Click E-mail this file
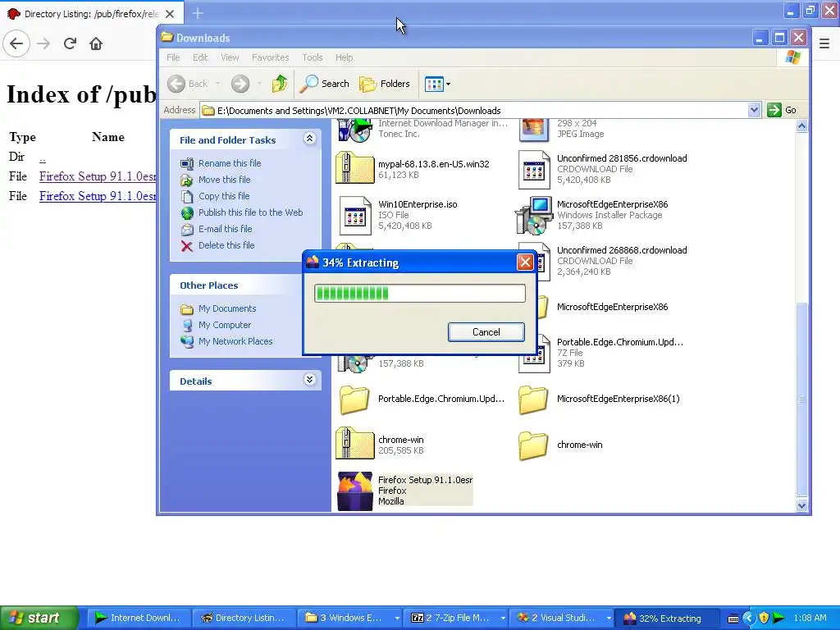The width and height of the screenshot is (840, 630). [x=225, y=229]
